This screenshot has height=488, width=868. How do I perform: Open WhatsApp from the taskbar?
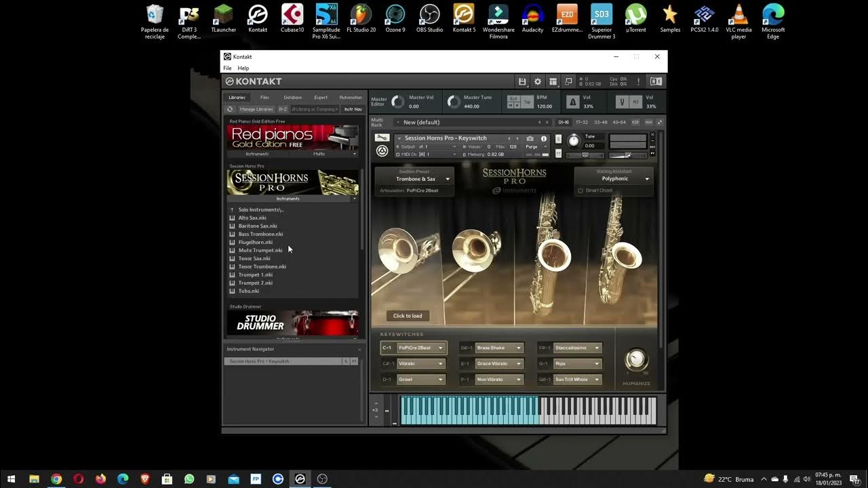coord(189,479)
